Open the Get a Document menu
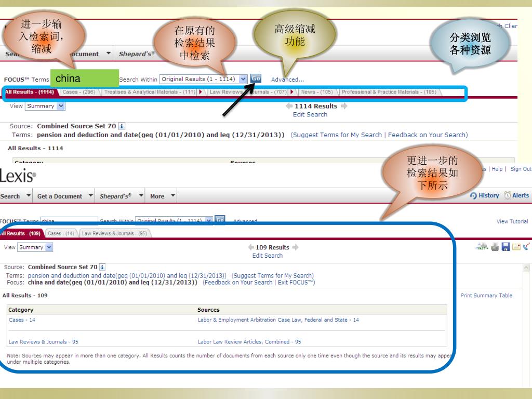 click(x=60, y=196)
